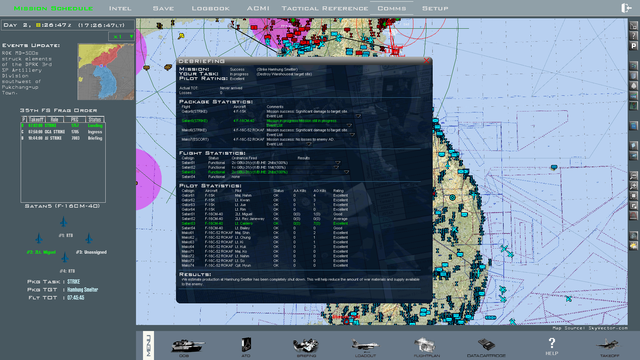Sort frag order by Status column

pyautogui.click(x=95, y=120)
